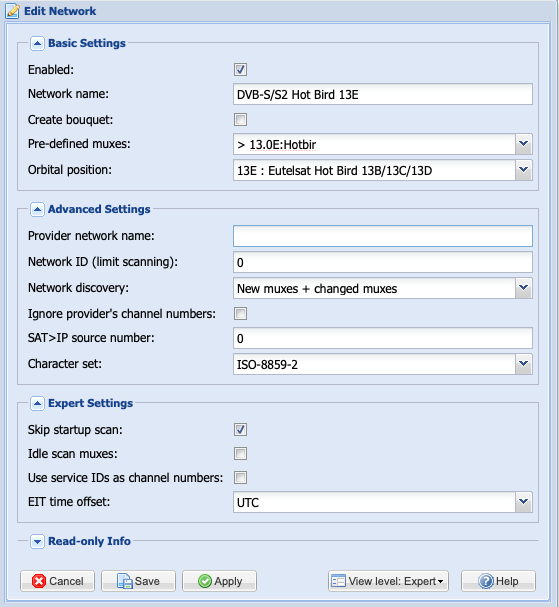559x607 pixels.
Task: Expand the Read-only Info section
Action: 37,541
